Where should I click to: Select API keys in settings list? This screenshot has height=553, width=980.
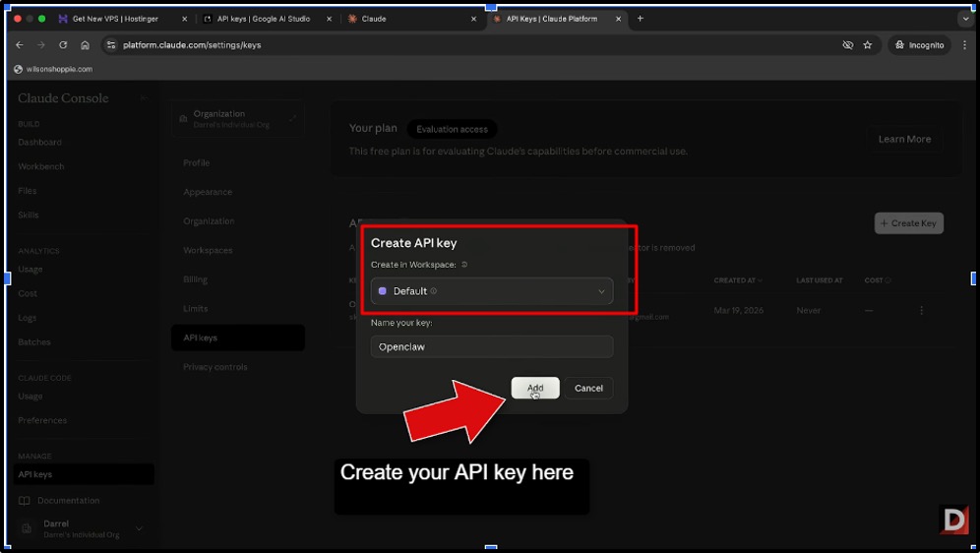pos(238,338)
